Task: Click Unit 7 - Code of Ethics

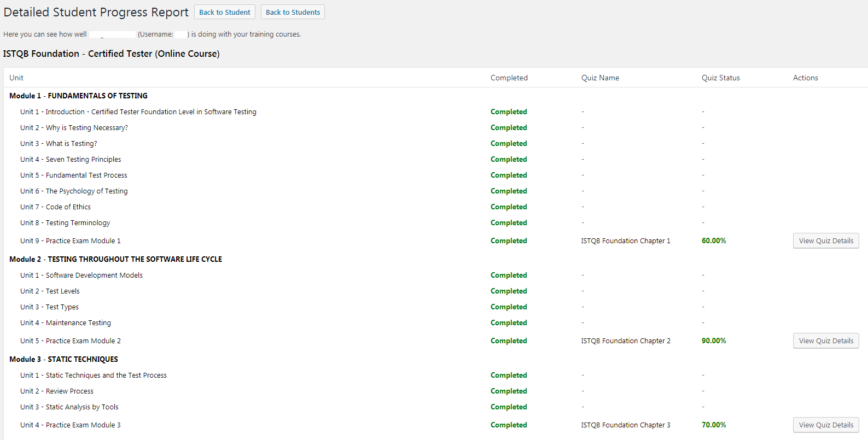Action: [x=56, y=207]
